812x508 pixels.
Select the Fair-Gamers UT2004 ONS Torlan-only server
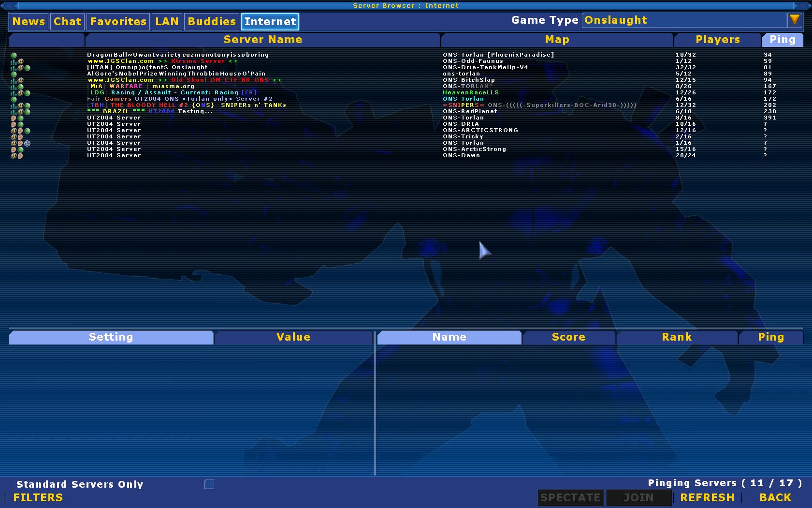(x=406, y=99)
